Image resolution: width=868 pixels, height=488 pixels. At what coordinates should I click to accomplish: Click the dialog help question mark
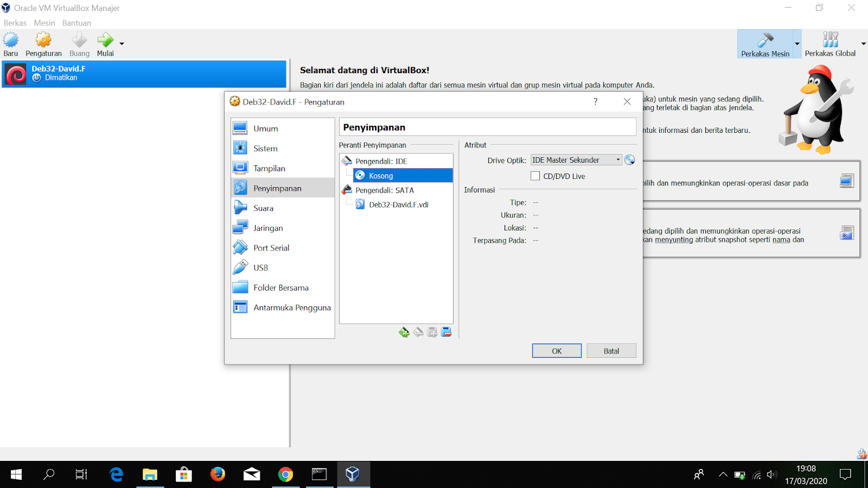[596, 101]
